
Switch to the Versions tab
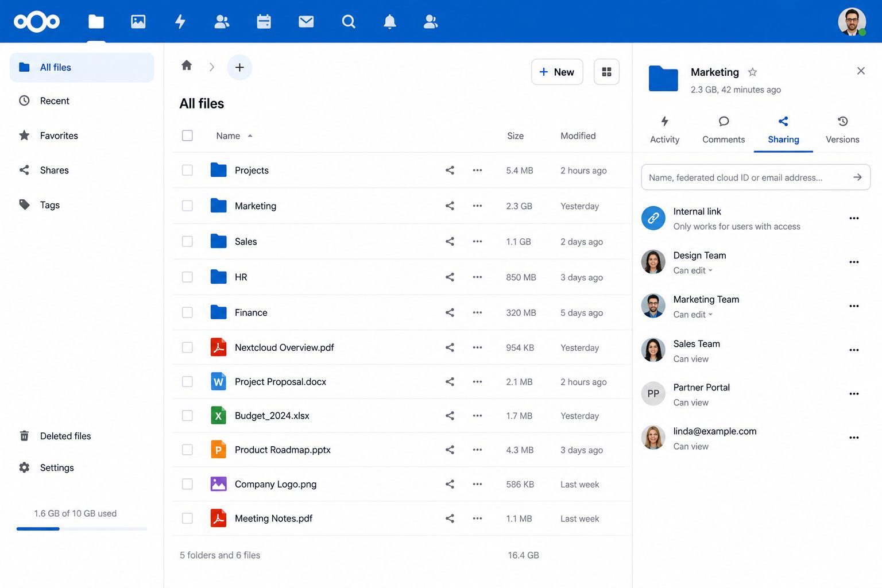pos(842,130)
